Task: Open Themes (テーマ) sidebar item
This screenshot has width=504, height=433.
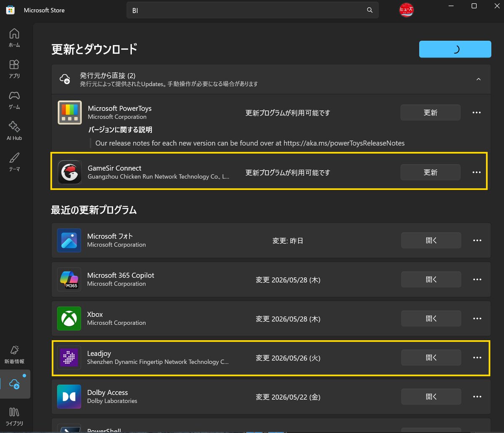Action: tap(14, 162)
